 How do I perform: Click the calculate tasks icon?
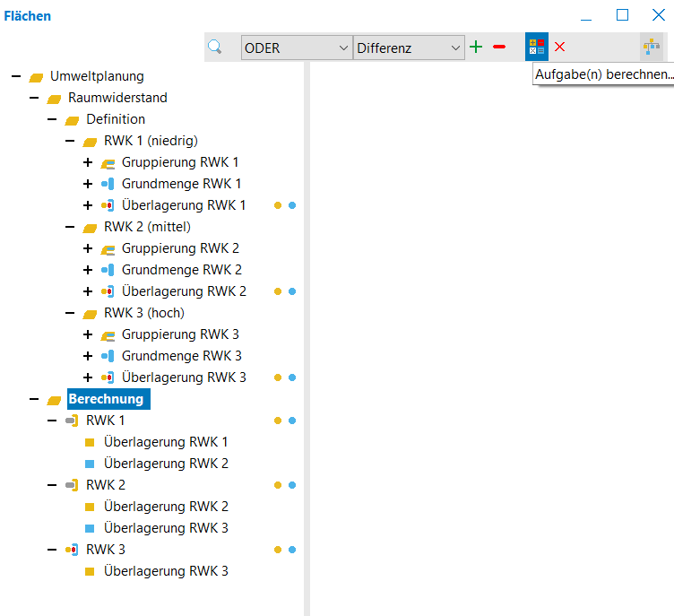point(537,47)
